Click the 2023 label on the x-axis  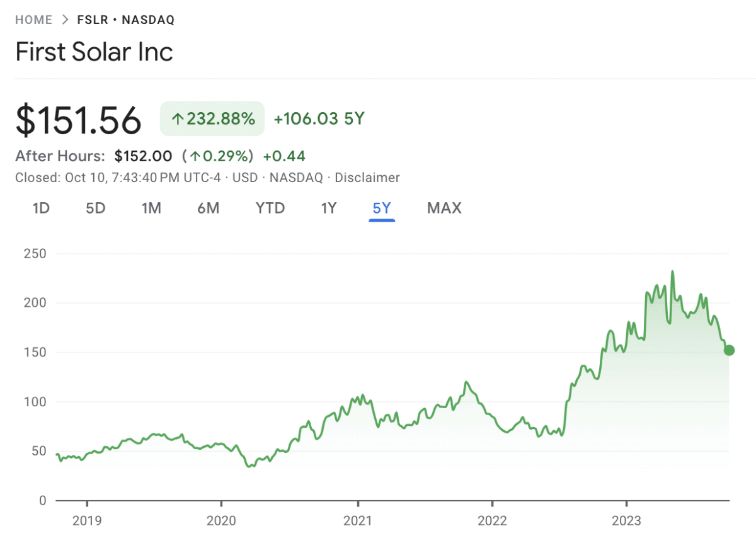point(627,521)
